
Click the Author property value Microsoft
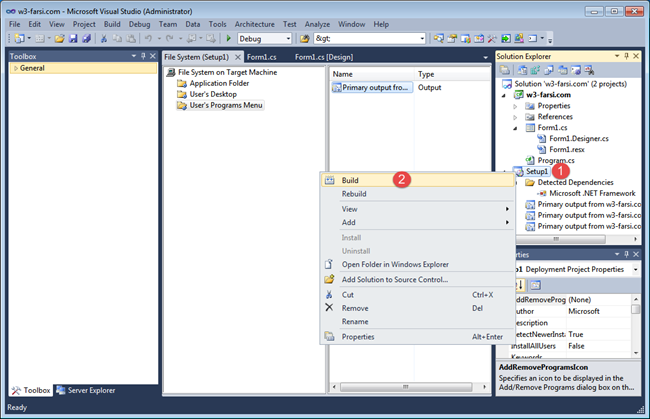click(584, 311)
